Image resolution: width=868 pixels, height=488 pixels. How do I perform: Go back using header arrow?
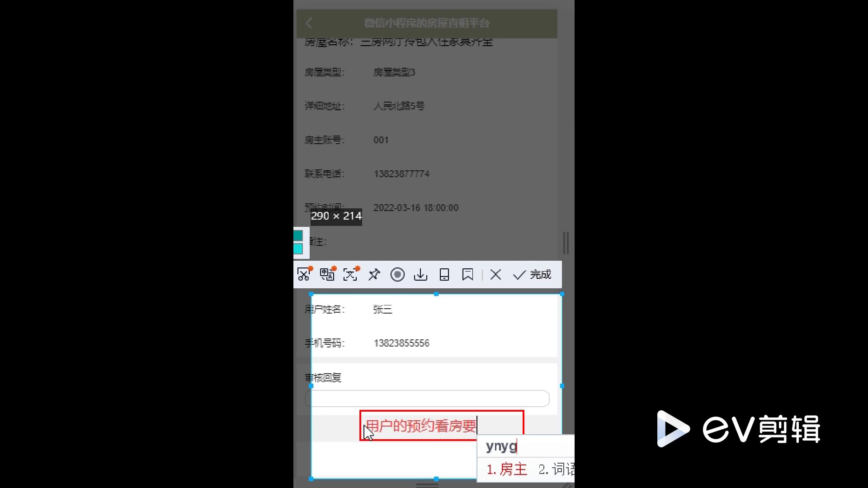tap(309, 23)
